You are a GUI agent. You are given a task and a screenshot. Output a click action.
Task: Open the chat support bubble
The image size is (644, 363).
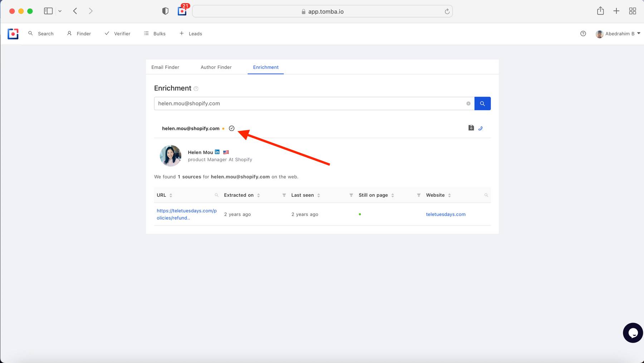(x=633, y=333)
